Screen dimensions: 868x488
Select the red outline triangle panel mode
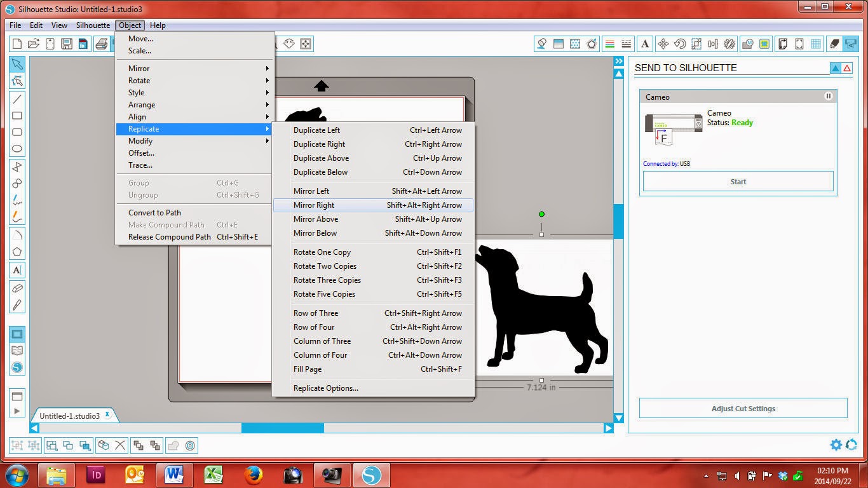[x=847, y=68]
